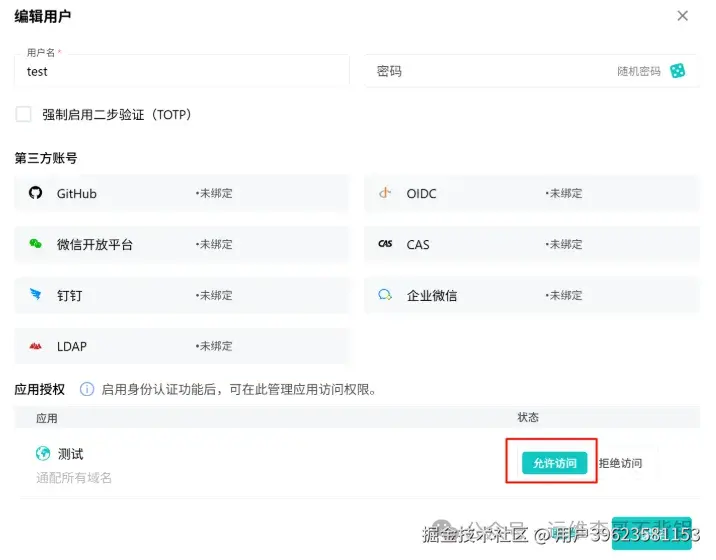This screenshot has height=560, width=716.
Task: Select 拒绝访问 for the 测试 app
Action: click(x=620, y=463)
